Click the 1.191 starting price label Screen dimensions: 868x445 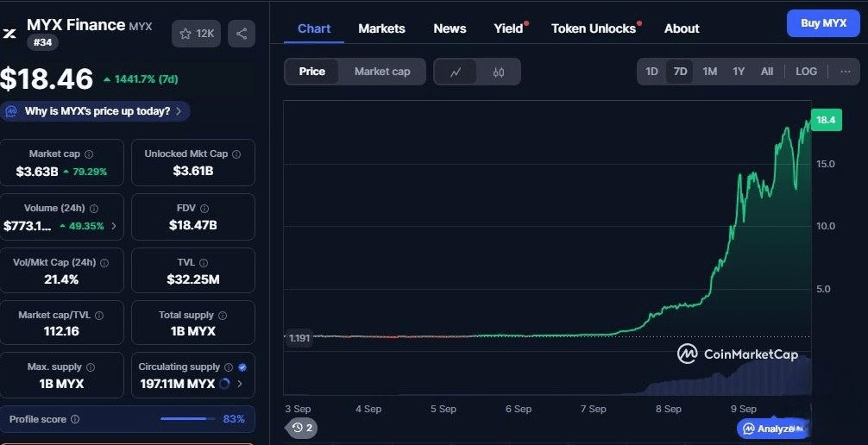[299, 338]
